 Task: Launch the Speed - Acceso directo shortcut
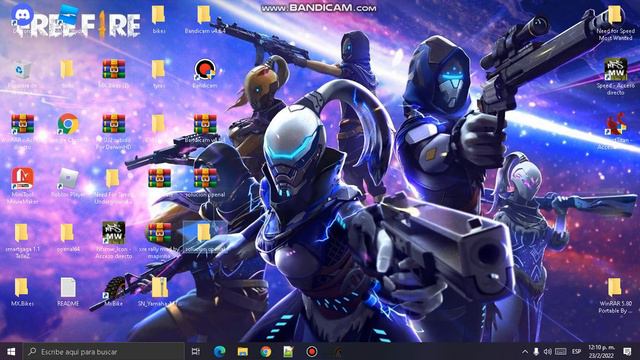(616, 69)
